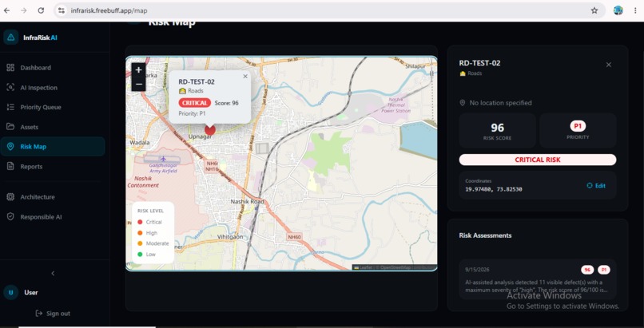
Task: Click the Assets folder icon
Action: click(x=10, y=127)
